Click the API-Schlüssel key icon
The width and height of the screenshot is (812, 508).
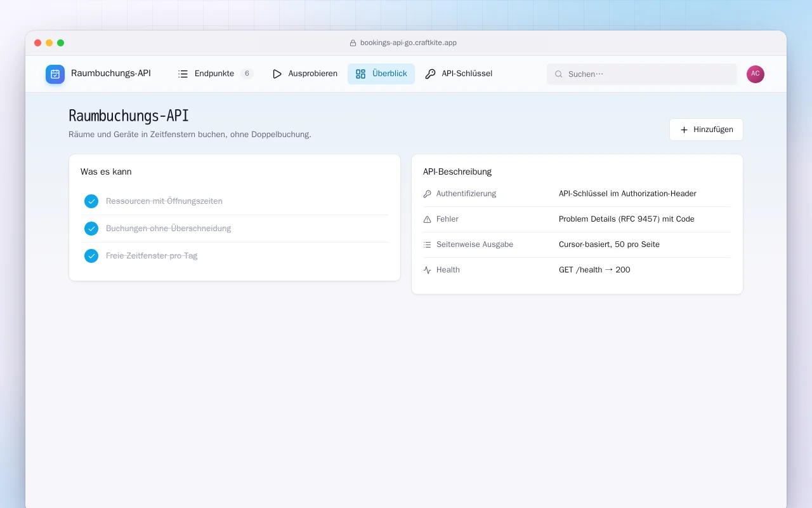(x=430, y=74)
